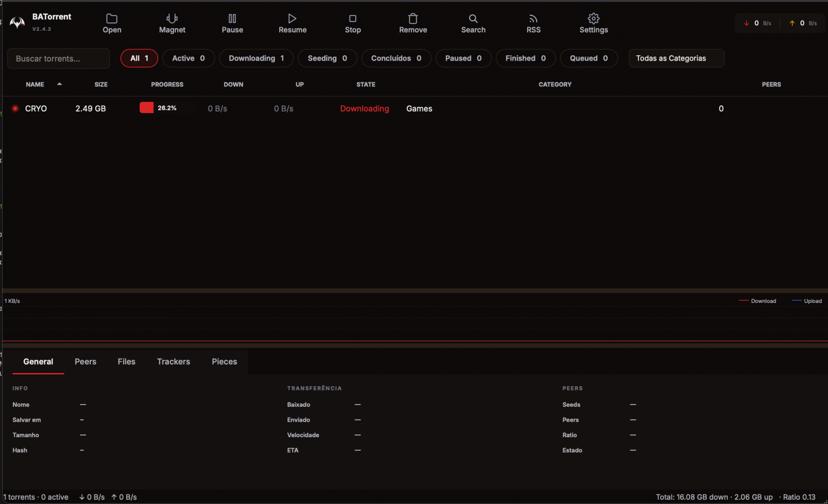
Task: Click the Remove trash icon
Action: click(413, 19)
